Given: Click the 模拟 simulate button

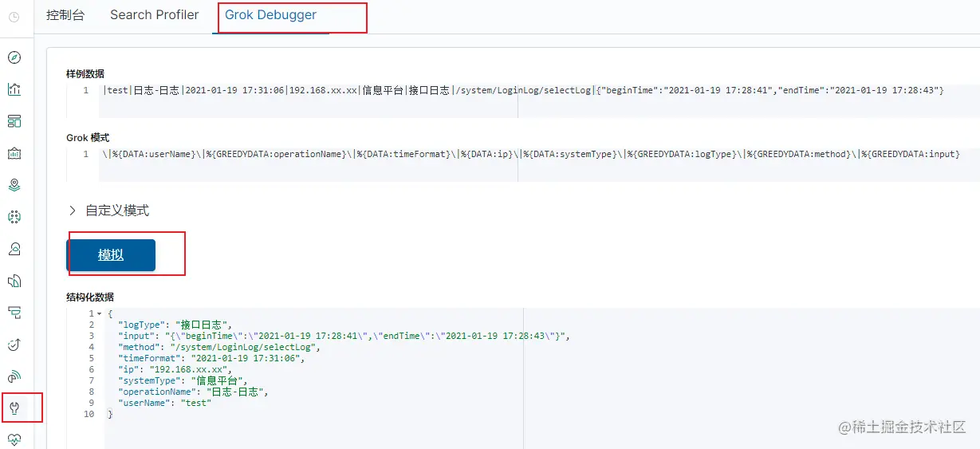Looking at the screenshot, I should tap(111, 255).
